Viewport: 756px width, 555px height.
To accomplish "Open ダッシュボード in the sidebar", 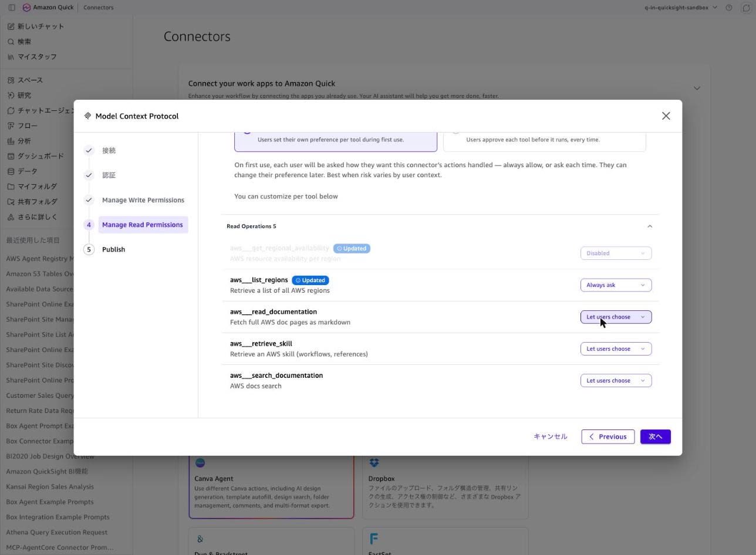I will tap(41, 156).
